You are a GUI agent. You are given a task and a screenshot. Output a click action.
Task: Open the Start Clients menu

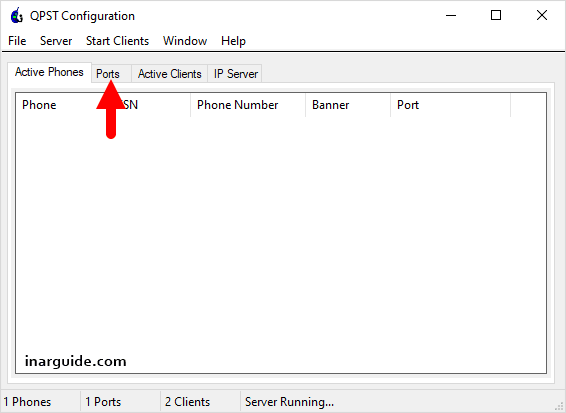(x=117, y=41)
